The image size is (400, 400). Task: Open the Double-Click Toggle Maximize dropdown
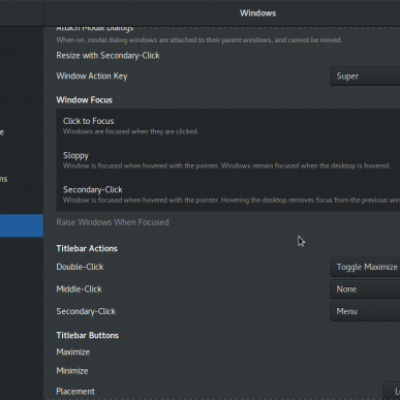click(x=365, y=267)
